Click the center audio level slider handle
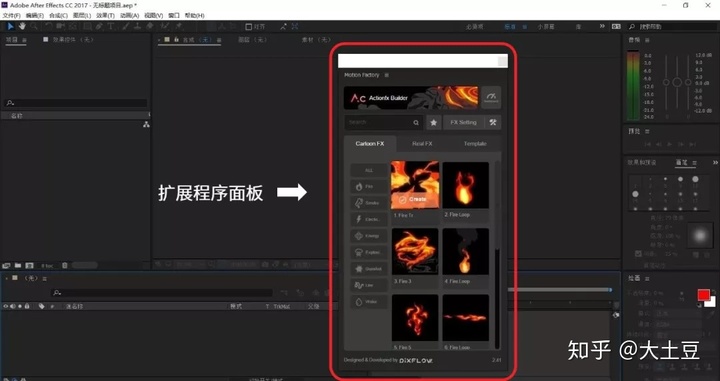The image size is (720, 381). tap(677, 82)
